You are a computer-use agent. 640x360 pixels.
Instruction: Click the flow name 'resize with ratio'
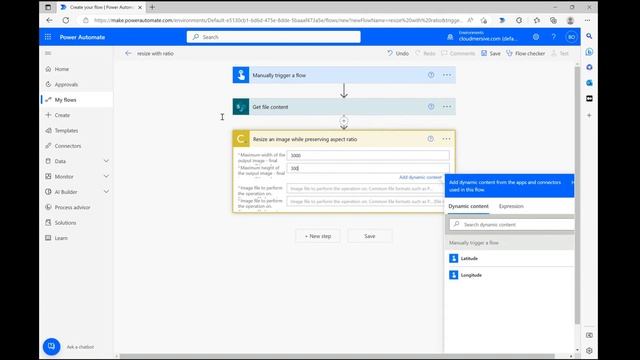155,53
